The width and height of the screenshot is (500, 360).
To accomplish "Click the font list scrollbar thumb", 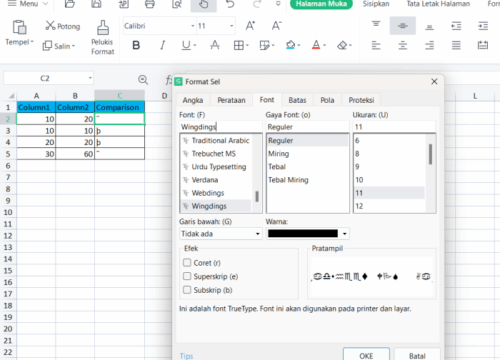I will pos(257,196).
